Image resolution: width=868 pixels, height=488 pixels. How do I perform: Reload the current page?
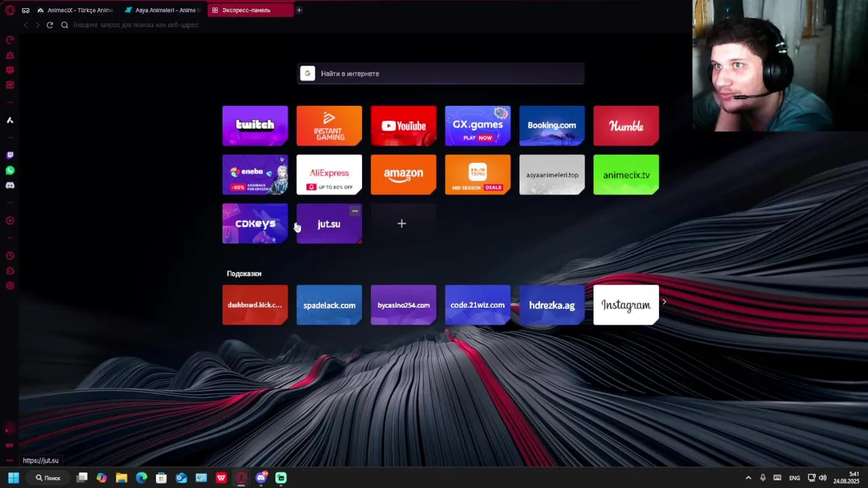coord(50,25)
